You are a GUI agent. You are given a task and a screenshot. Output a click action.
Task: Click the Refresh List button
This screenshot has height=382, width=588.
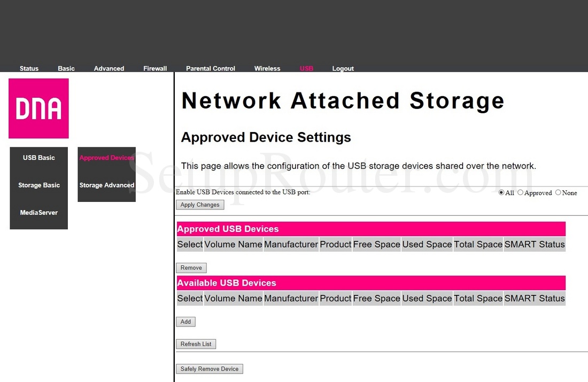tap(196, 344)
